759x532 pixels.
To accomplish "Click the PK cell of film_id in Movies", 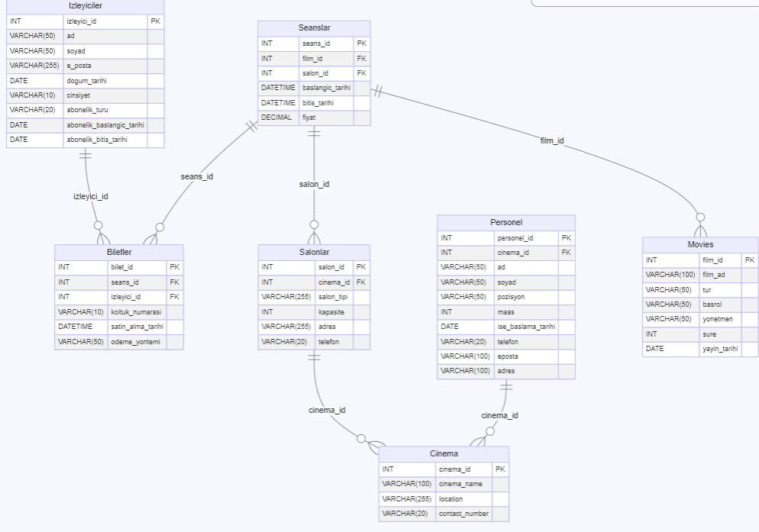I will click(749, 260).
